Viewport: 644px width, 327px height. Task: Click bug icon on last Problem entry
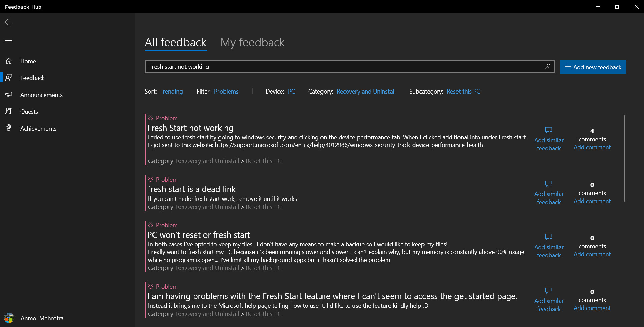pyautogui.click(x=151, y=286)
